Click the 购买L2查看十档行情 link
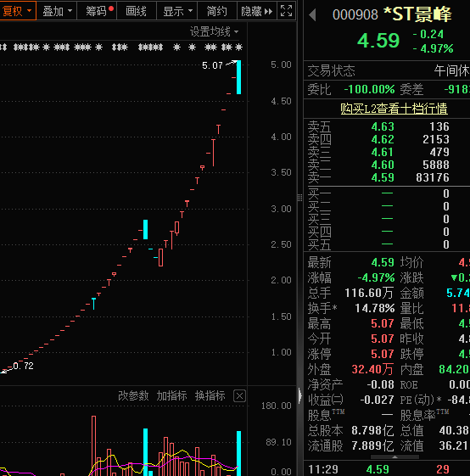 (x=394, y=109)
